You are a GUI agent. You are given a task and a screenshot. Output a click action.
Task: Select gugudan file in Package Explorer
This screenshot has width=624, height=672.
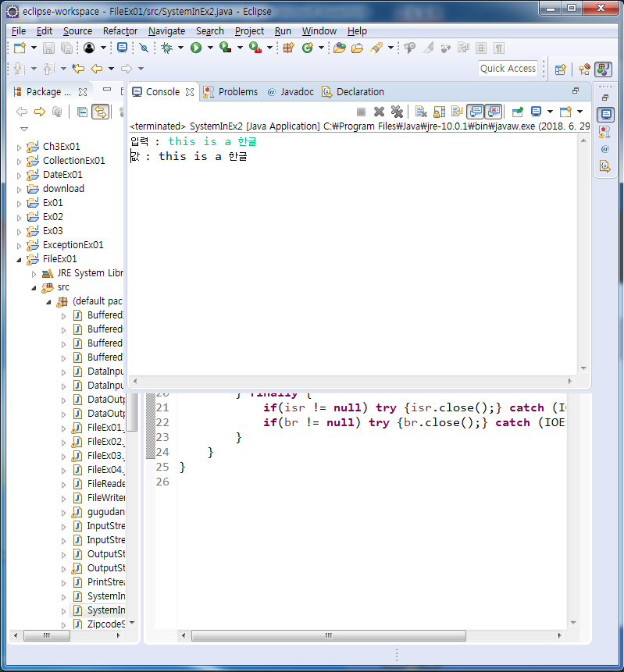coord(106,512)
